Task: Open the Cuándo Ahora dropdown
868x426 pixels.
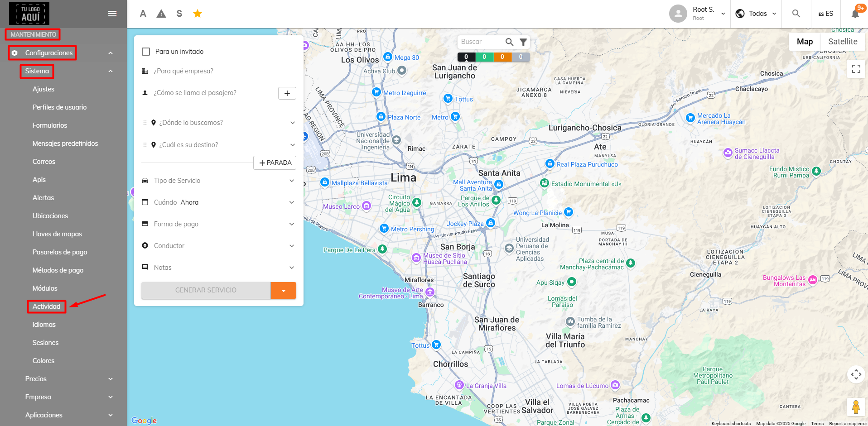Action: click(x=219, y=202)
